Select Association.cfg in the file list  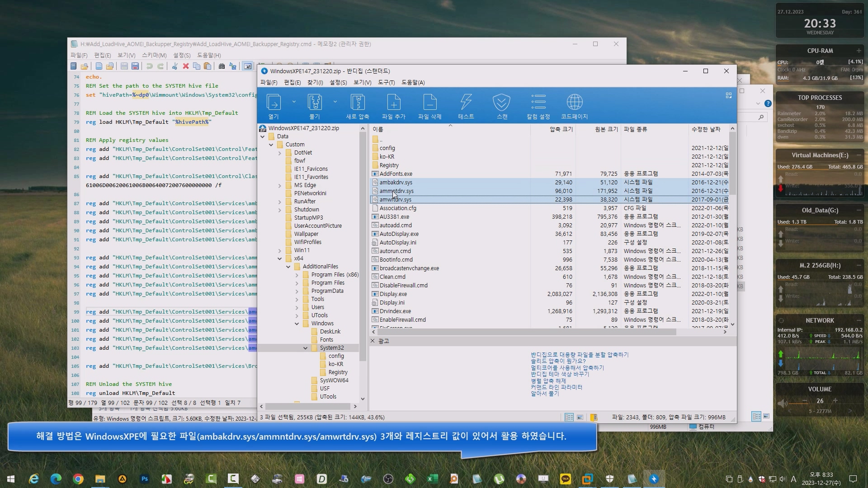pos(397,208)
